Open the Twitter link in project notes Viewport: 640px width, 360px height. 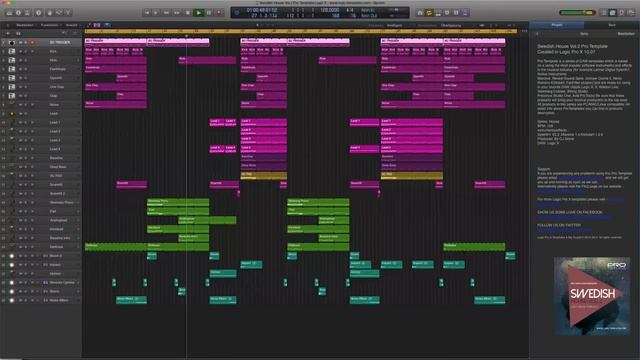point(564,230)
